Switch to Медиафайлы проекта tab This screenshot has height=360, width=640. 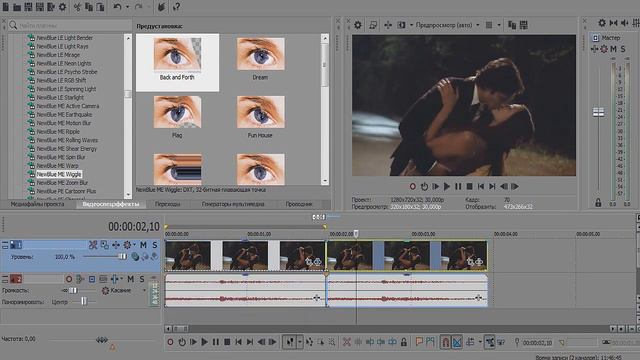pos(38,204)
